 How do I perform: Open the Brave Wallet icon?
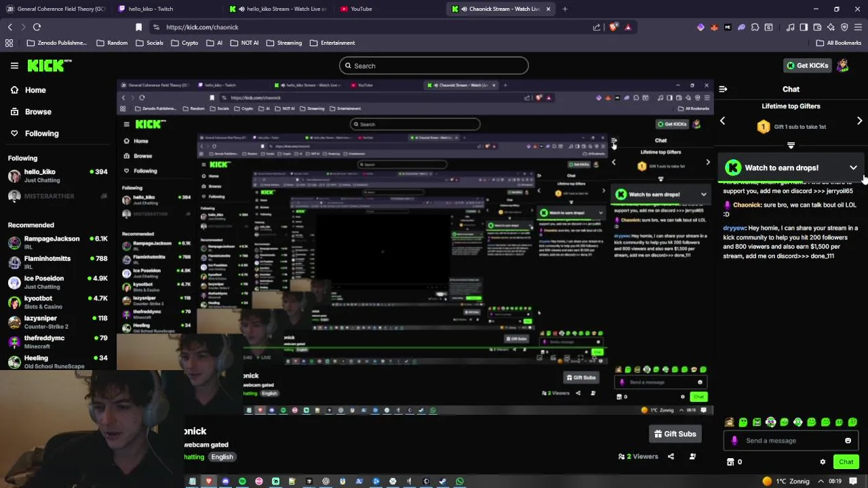tap(817, 27)
